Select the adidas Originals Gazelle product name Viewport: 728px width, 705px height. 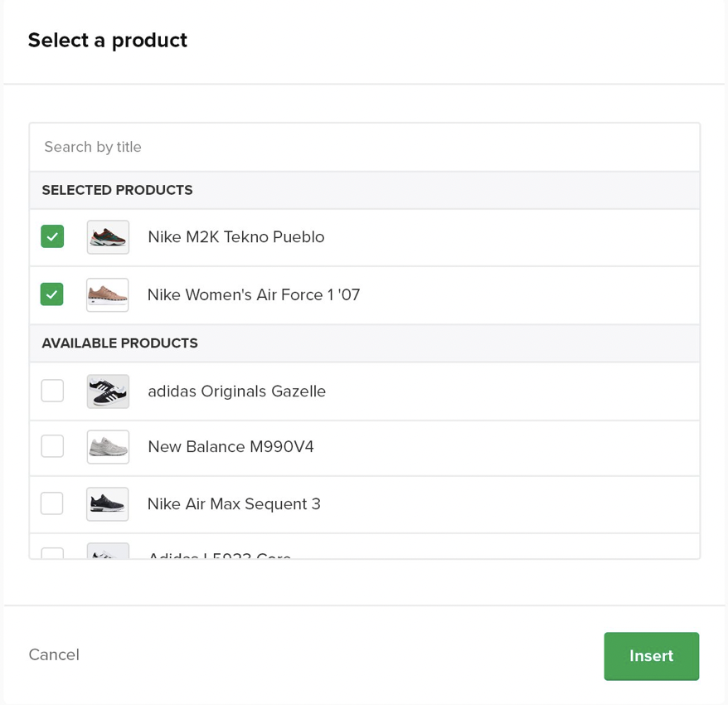236,391
